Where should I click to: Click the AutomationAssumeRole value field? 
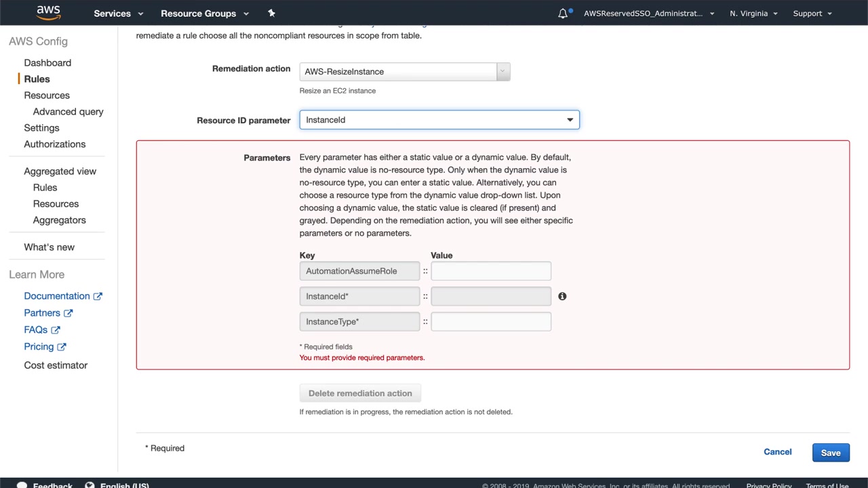coord(491,271)
